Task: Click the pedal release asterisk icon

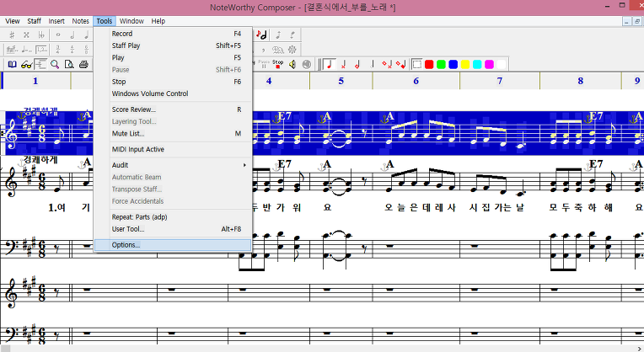Action: (x=292, y=50)
